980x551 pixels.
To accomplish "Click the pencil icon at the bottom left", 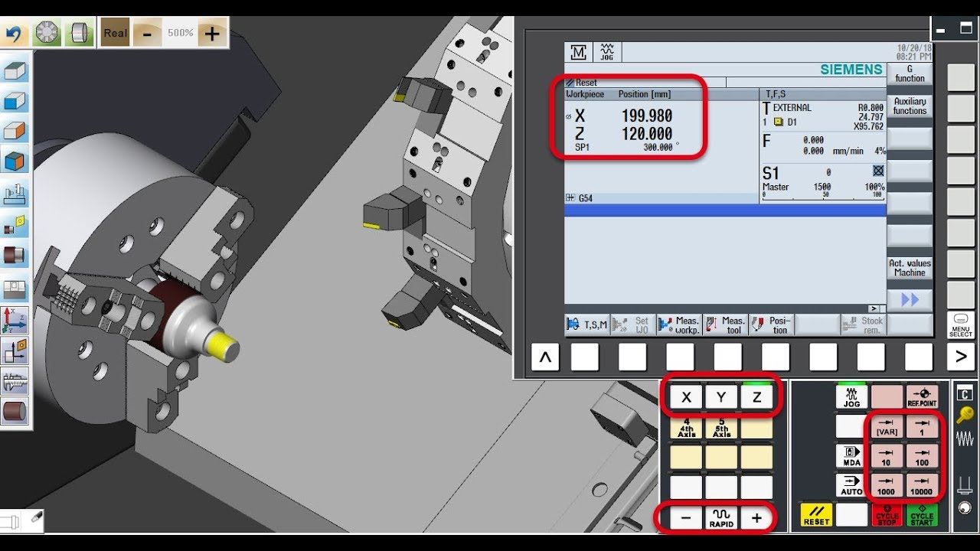I will click(35, 518).
